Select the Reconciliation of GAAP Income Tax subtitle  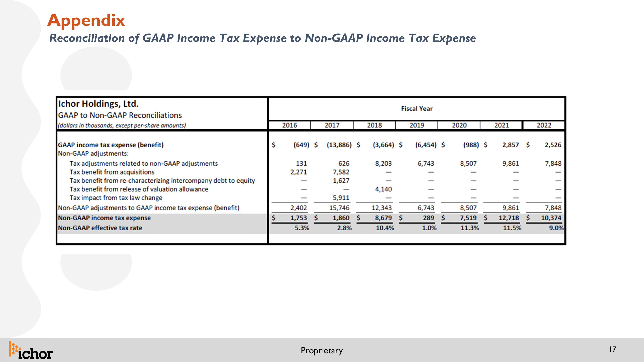[262, 38]
